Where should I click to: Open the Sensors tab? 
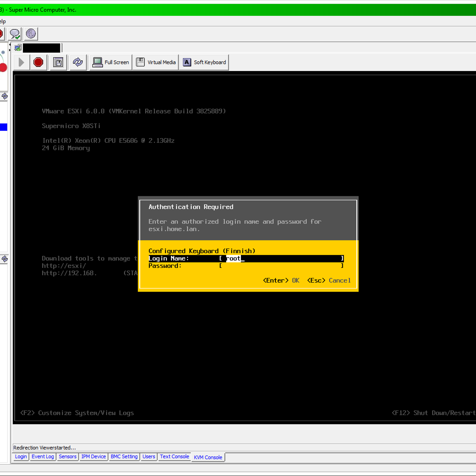tap(67, 457)
